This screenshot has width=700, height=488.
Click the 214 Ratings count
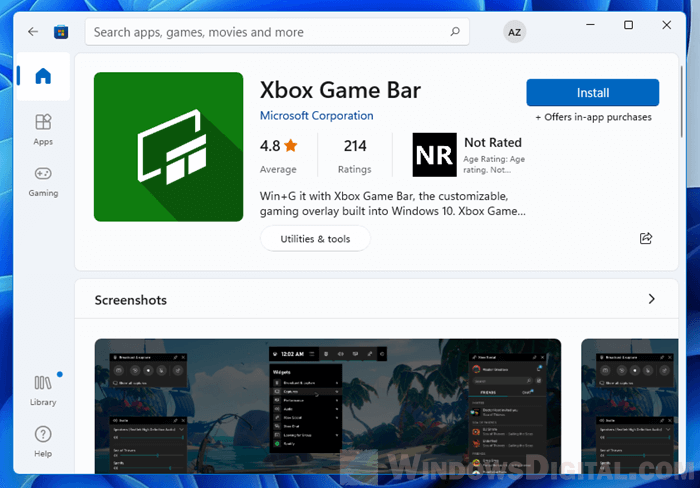[x=354, y=156]
